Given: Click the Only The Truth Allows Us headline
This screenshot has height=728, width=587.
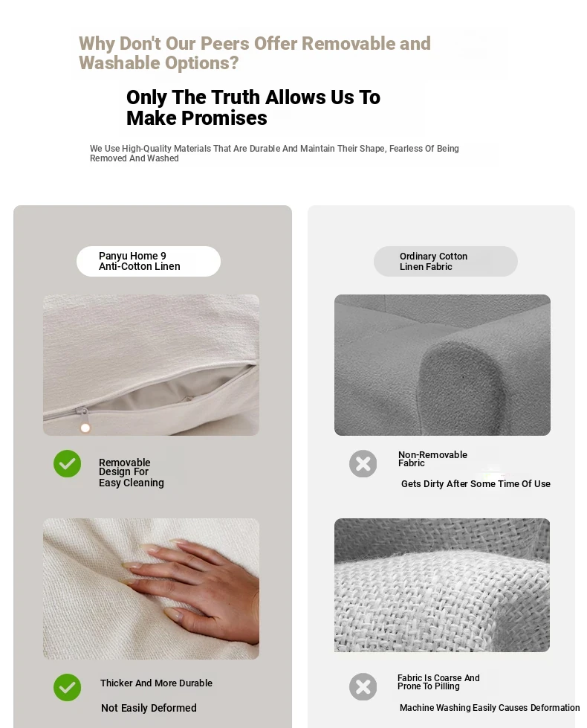Looking at the screenshot, I should click(253, 107).
